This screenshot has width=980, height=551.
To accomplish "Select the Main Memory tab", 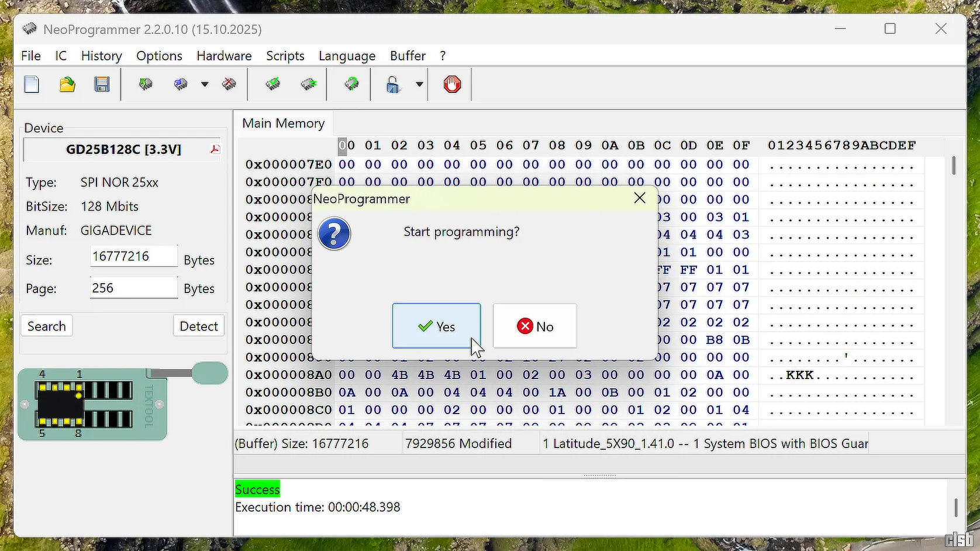I will 283,123.
